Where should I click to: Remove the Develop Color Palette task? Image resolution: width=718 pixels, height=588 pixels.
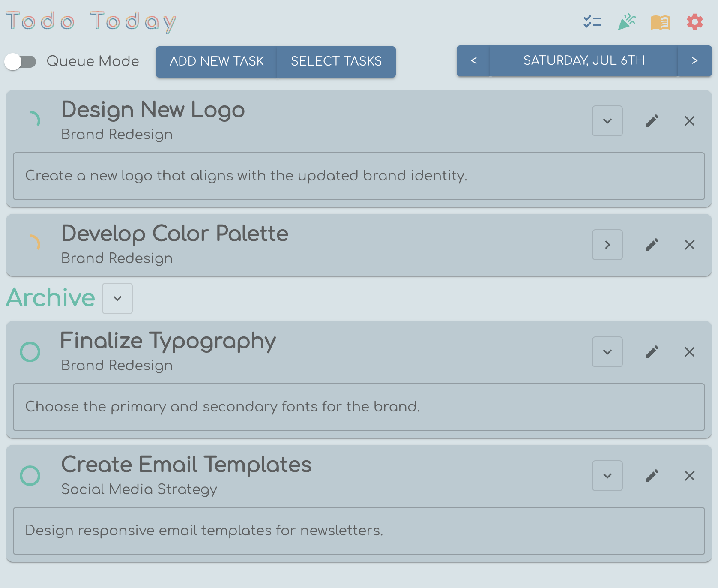[x=690, y=245]
